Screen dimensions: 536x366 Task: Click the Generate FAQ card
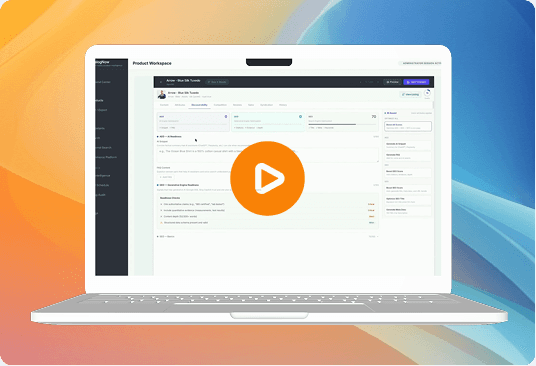tap(408, 156)
